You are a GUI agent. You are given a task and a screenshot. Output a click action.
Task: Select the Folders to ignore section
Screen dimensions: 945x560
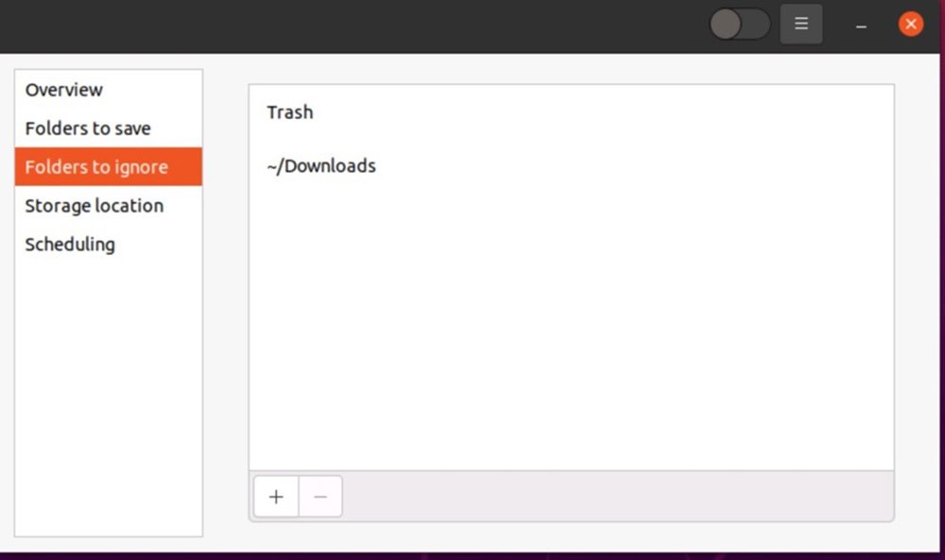tap(95, 167)
